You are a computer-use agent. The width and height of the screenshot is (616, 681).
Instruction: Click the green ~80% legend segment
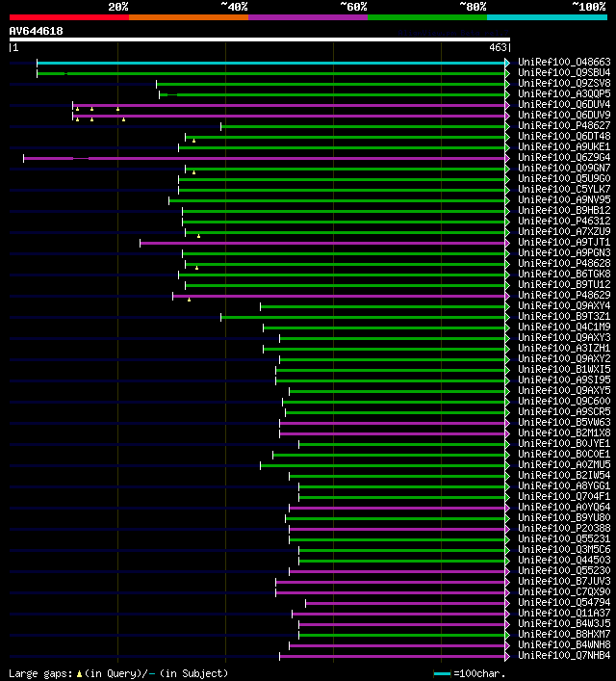coord(427,17)
